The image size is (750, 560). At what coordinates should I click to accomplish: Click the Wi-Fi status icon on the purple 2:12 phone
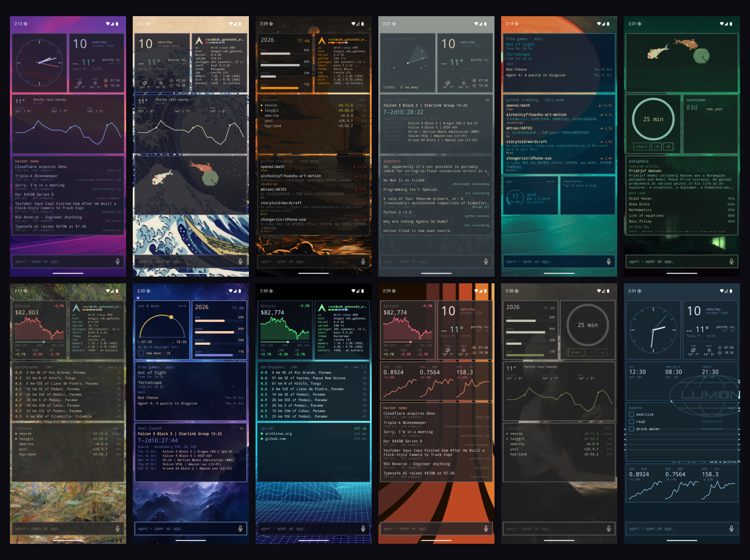(108, 24)
